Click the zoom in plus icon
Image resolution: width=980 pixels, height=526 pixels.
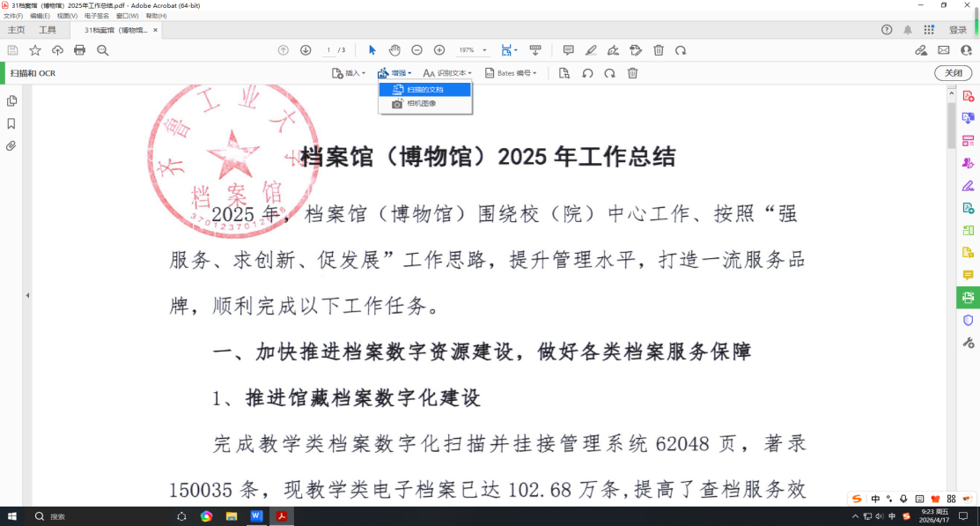pyautogui.click(x=439, y=50)
